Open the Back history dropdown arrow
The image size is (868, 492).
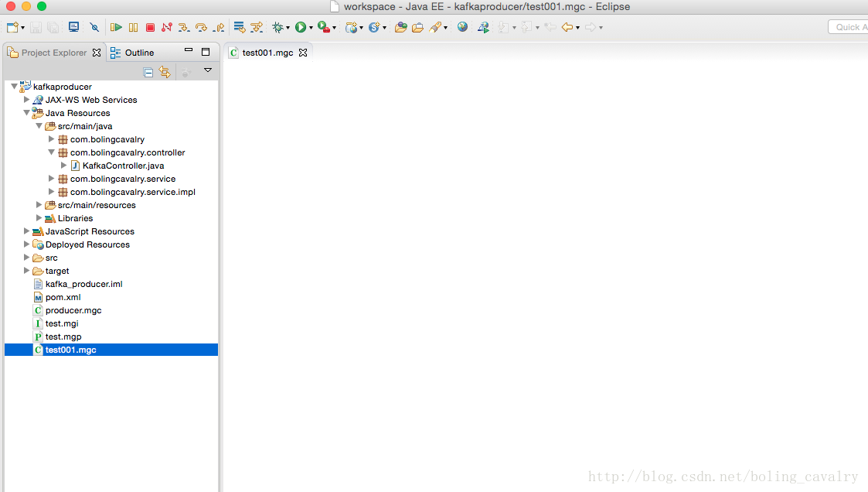tap(578, 28)
